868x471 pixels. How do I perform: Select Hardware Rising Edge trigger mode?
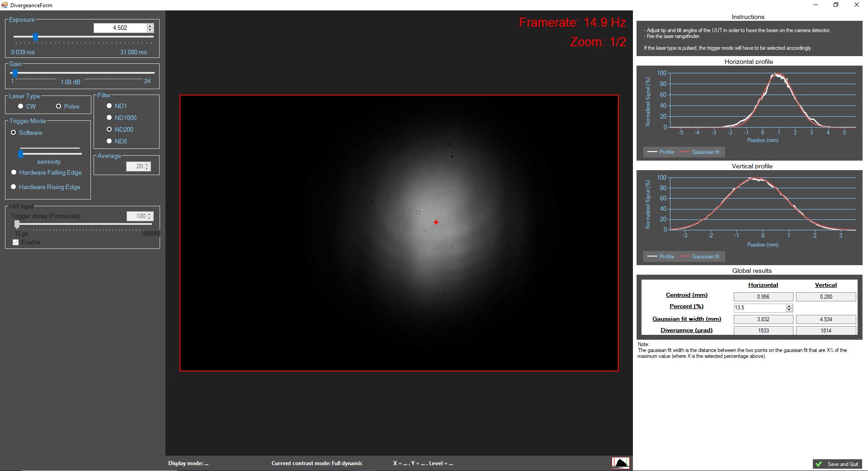(14, 187)
